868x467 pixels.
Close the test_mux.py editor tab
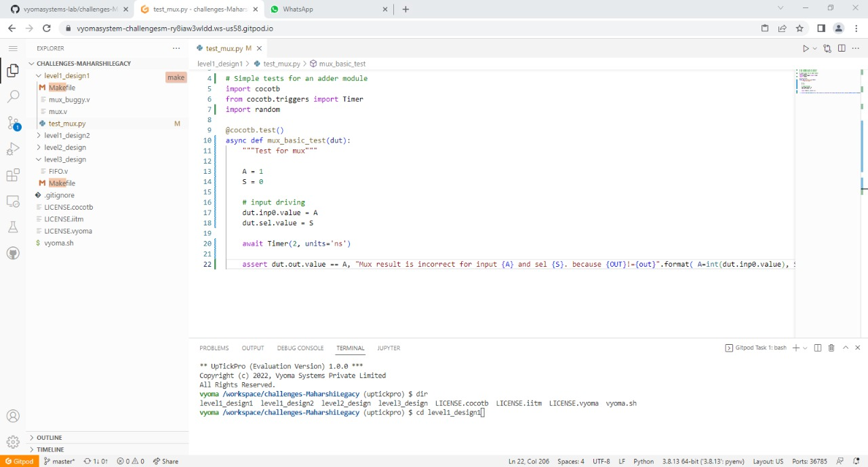pos(259,49)
